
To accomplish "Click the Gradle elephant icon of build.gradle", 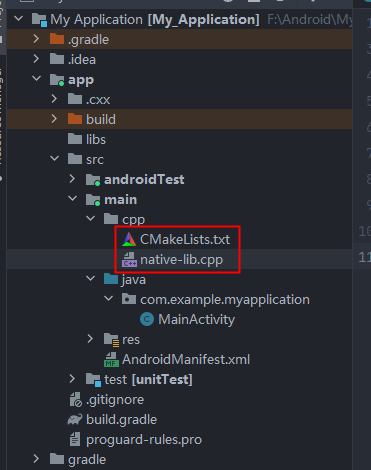I will pos(75,419).
